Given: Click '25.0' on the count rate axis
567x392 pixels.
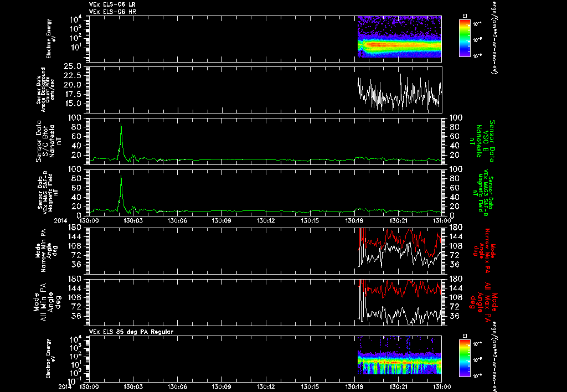Looking at the screenshot, I should click(73, 66).
